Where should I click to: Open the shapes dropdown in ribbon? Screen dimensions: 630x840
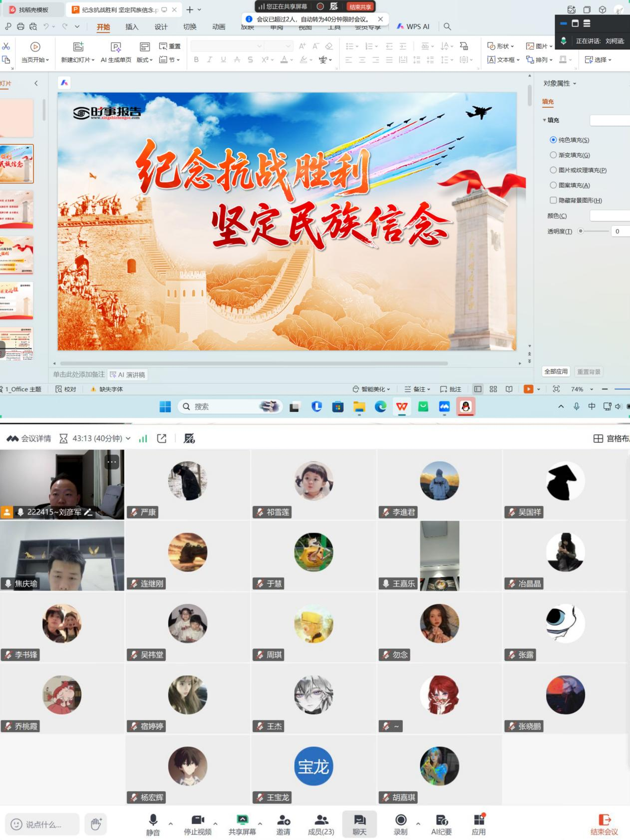(500, 46)
